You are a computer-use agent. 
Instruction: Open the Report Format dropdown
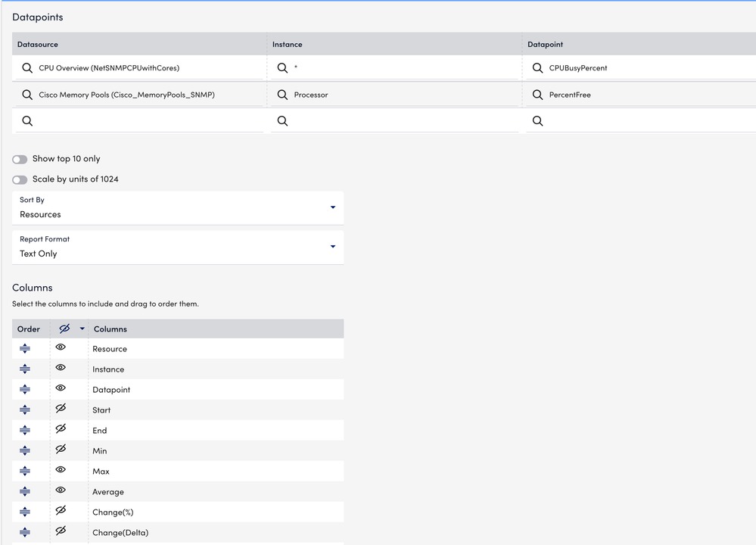[178, 247]
